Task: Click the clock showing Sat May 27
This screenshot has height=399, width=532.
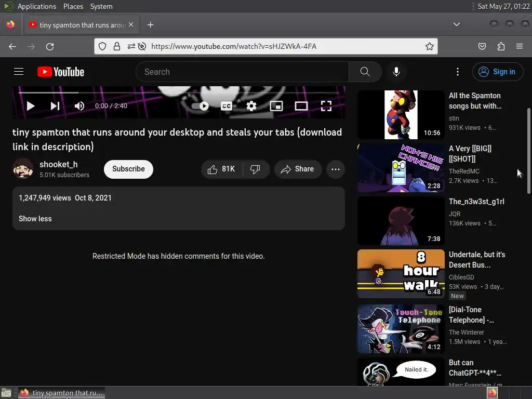Action: click(503, 6)
